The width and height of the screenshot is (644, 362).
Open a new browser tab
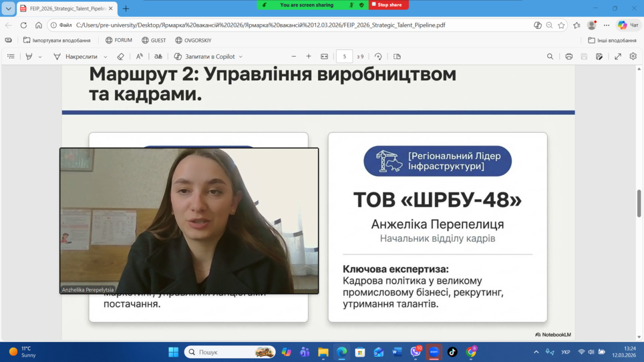pos(126,9)
